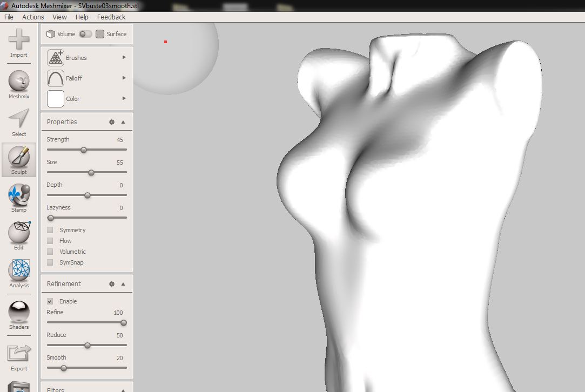Click the Refinement section header text
The height and width of the screenshot is (392, 585).
pyautogui.click(x=64, y=284)
